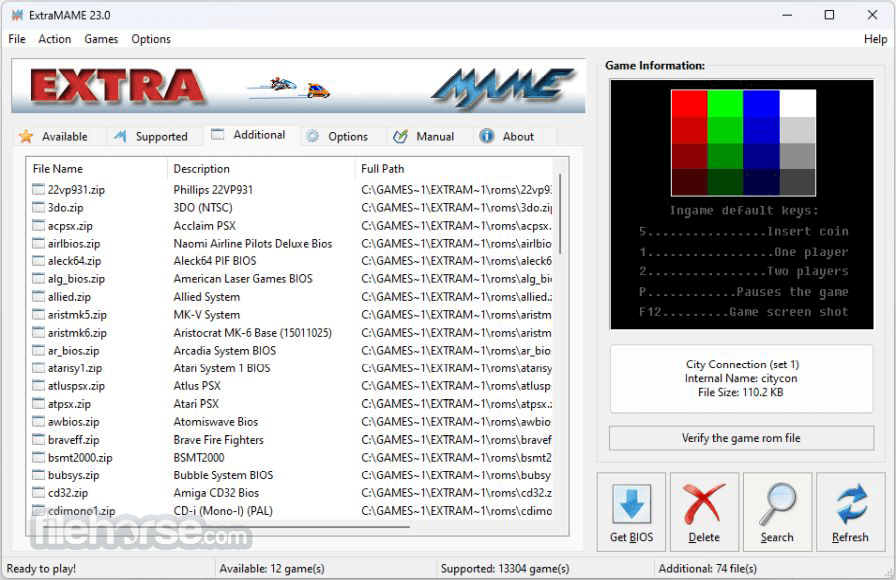Click the file icon beside alg_bios.zip
The image size is (896, 580).
pos(38,278)
